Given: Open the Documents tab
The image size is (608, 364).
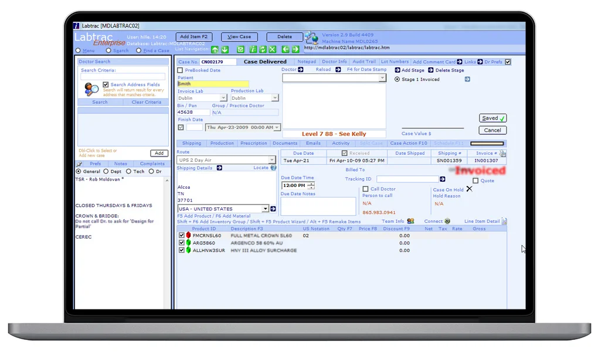Looking at the screenshot, I should [285, 143].
